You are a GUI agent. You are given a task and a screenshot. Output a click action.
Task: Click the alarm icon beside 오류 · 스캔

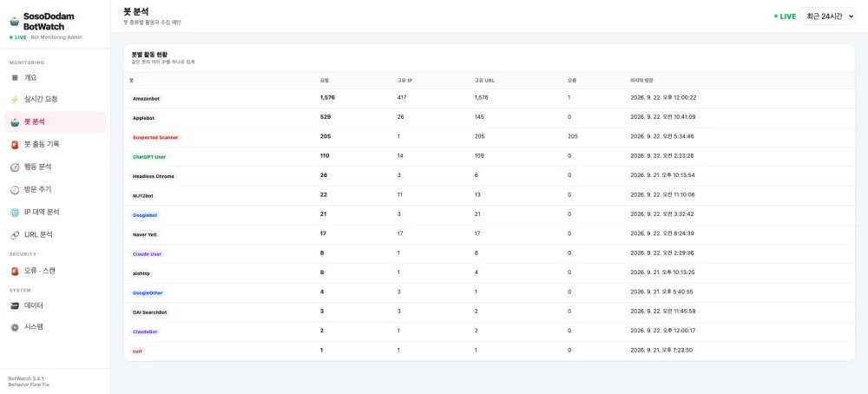pyautogui.click(x=15, y=271)
